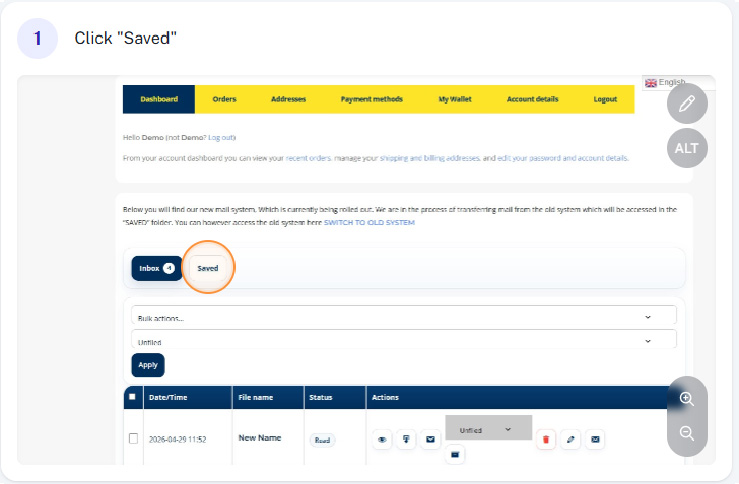Open the Account details tab

533,99
